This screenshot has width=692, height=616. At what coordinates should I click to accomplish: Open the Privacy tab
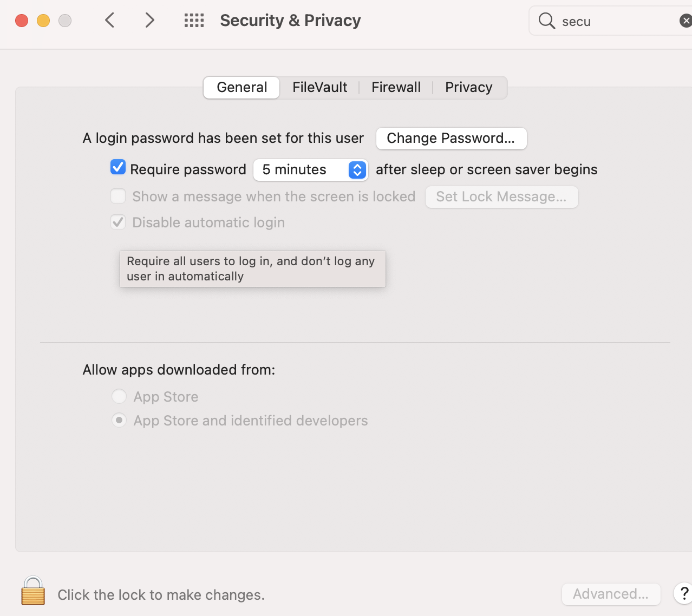(x=468, y=87)
